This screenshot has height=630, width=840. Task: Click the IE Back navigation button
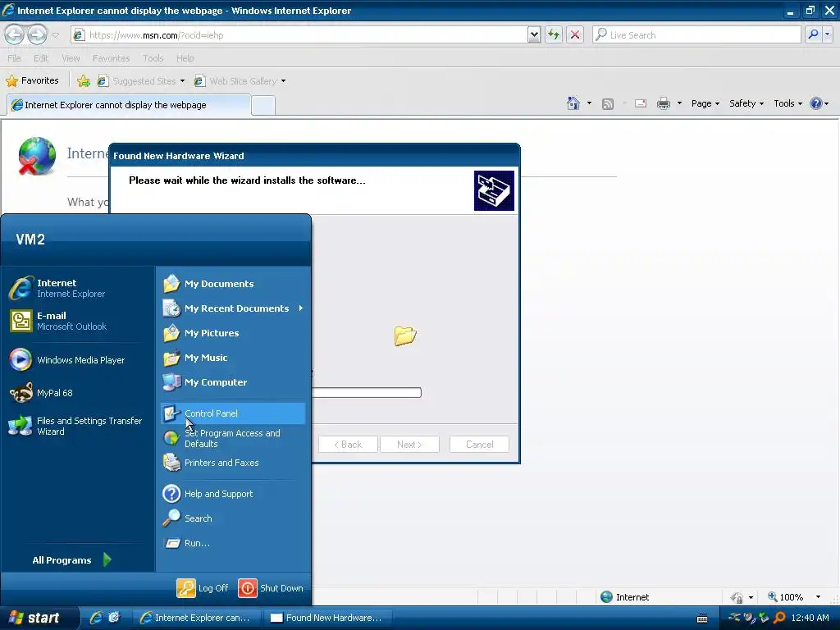click(x=15, y=34)
